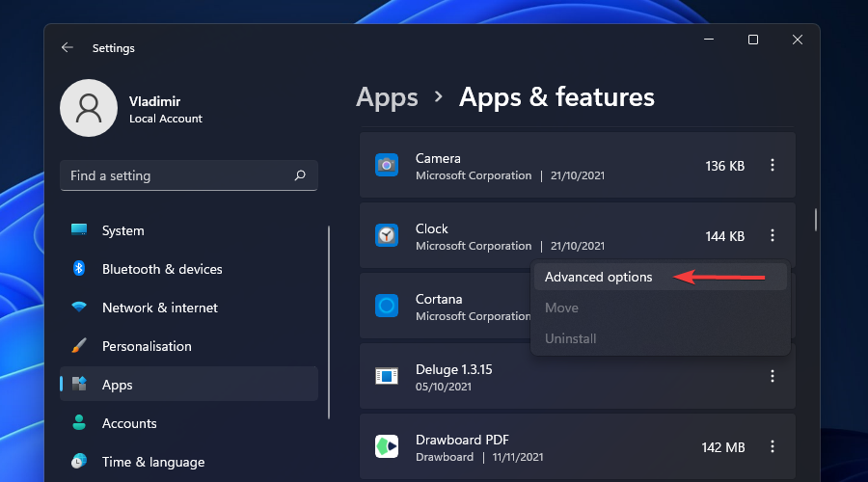Click the Cortana app name
868x482 pixels.
click(x=439, y=299)
